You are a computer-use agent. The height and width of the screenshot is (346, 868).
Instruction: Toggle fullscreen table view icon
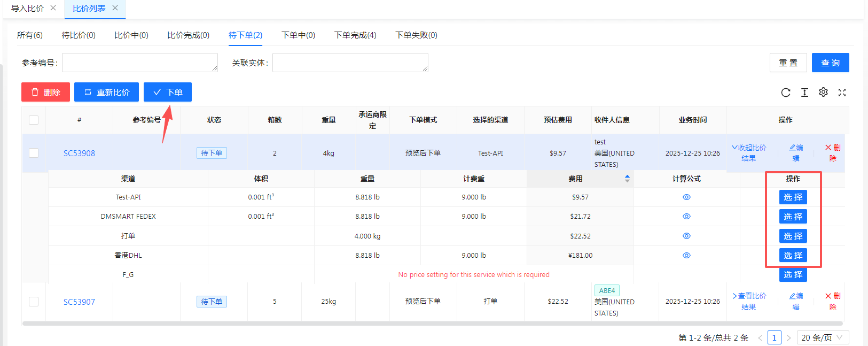click(x=842, y=93)
